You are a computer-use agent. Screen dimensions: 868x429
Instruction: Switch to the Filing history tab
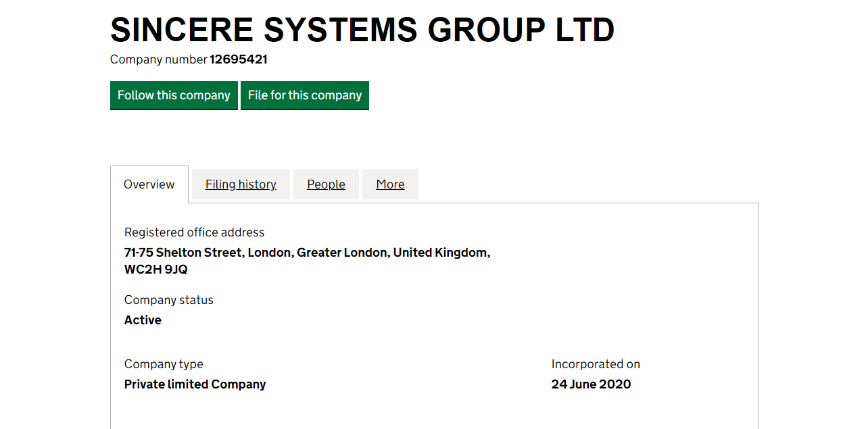[x=241, y=184]
